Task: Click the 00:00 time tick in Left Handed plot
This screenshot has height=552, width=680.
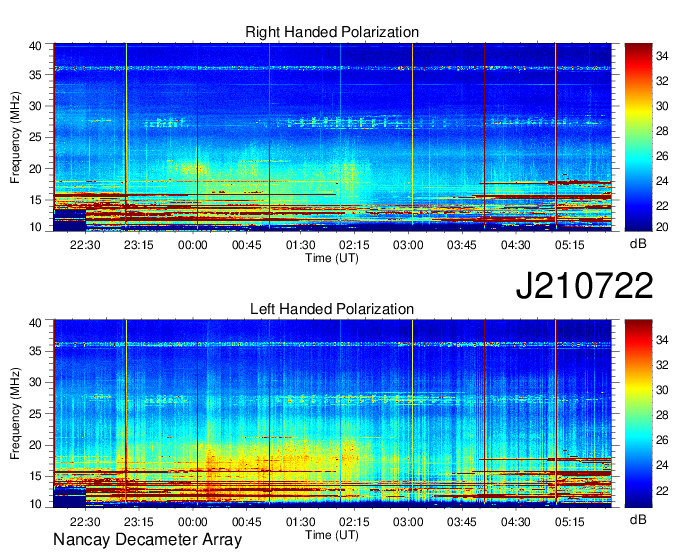Action: [x=193, y=522]
